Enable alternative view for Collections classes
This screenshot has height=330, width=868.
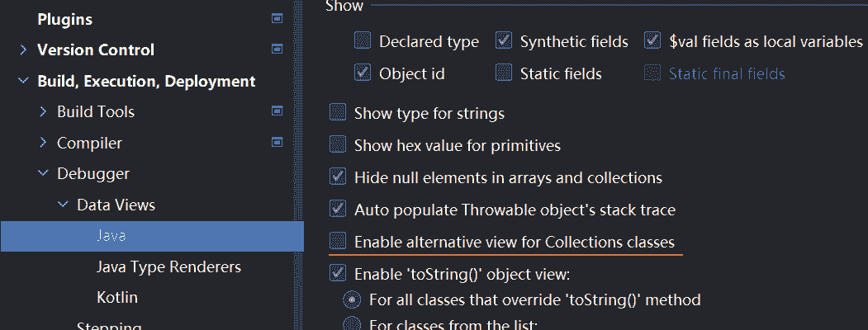pos(338,242)
